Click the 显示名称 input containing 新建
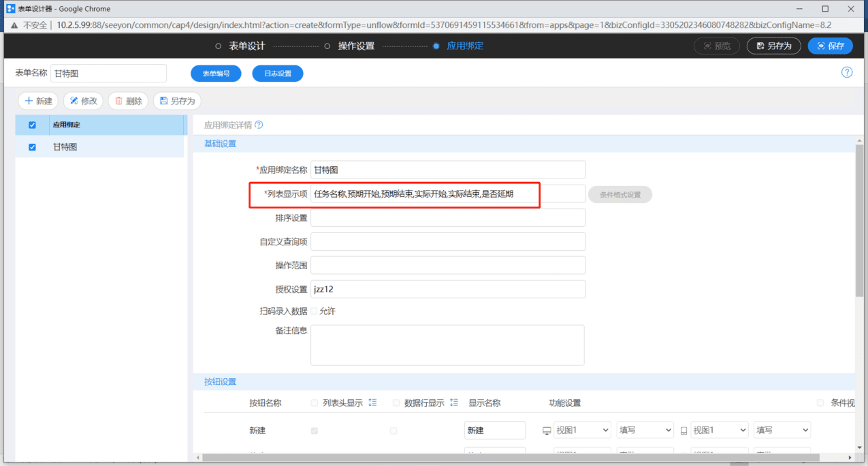This screenshot has width=868, height=466. 495,431
